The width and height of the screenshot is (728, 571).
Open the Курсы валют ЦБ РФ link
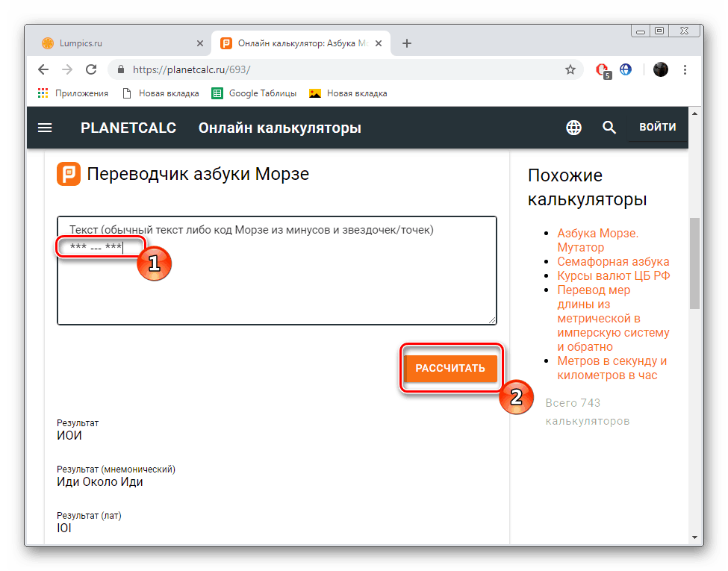[613, 275]
